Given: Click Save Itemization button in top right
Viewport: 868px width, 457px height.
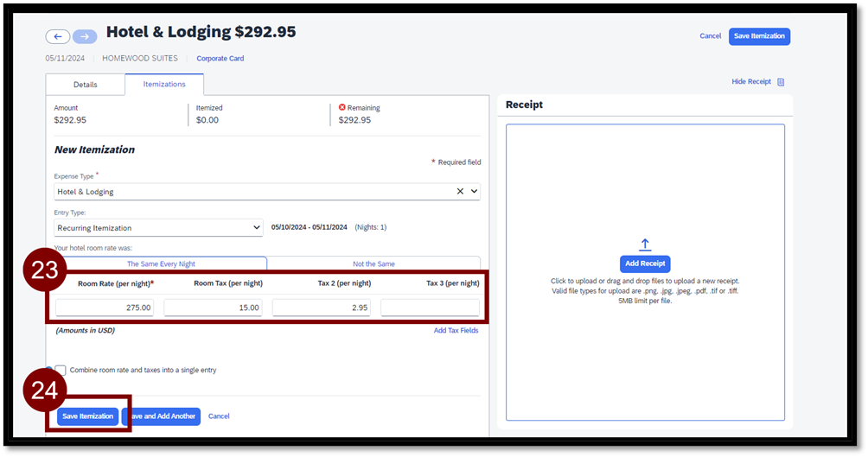Looking at the screenshot, I should (759, 36).
